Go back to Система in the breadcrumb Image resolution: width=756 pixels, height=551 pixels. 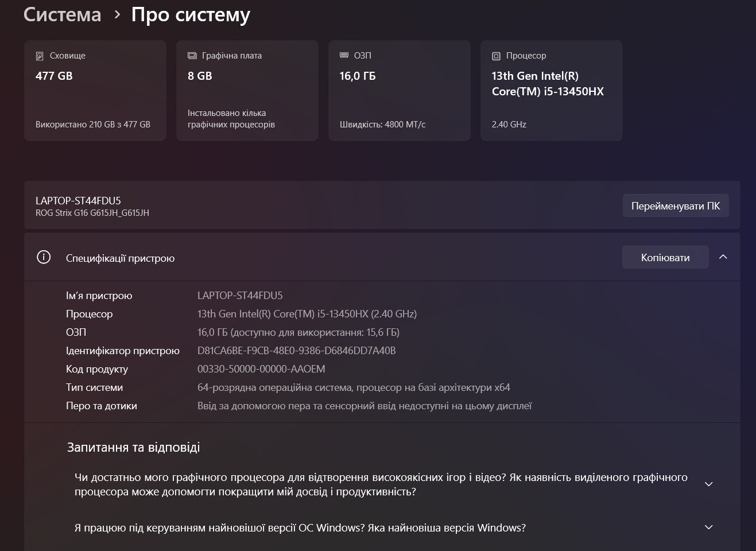[62, 14]
